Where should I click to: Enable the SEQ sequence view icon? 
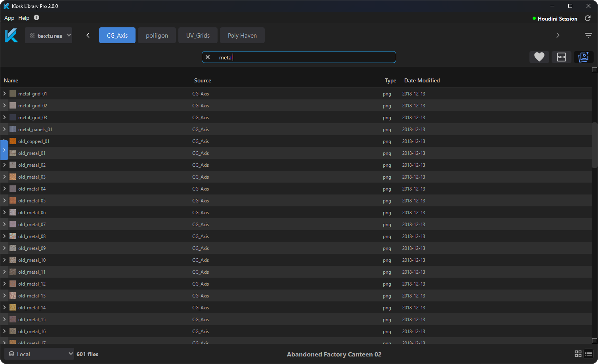(561, 57)
